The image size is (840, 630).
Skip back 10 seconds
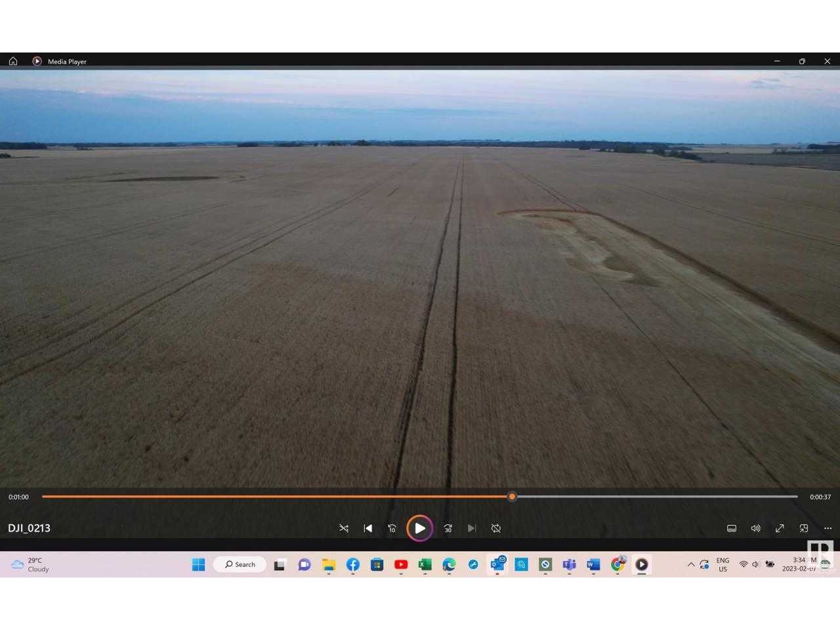pyautogui.click(x=392, y=528)
